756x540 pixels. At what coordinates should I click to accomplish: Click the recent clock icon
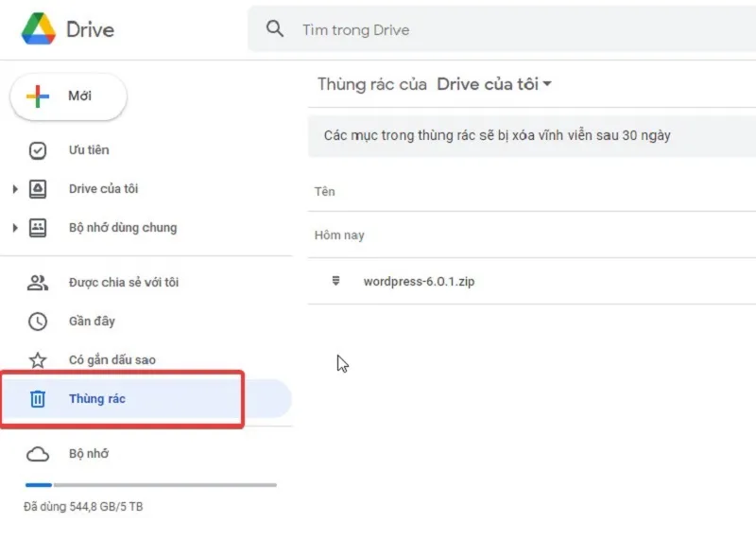38,322
